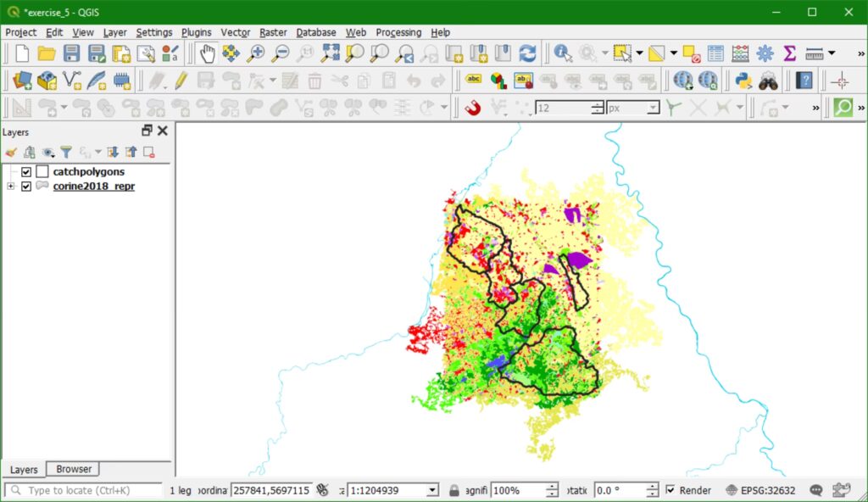The image size is (868, 502).
Task: Click the Zoom Full extent icon
Action: (x=330, y=53)
